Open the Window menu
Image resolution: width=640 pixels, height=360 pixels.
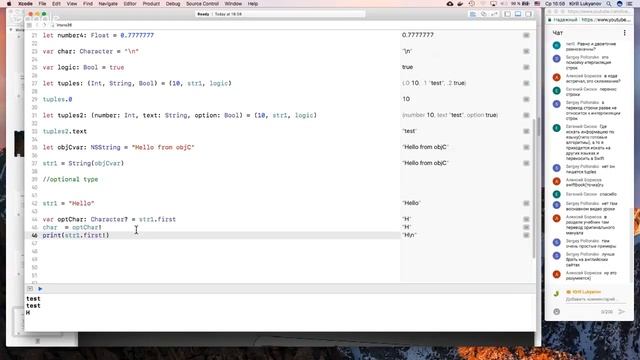tap(233, 4)
